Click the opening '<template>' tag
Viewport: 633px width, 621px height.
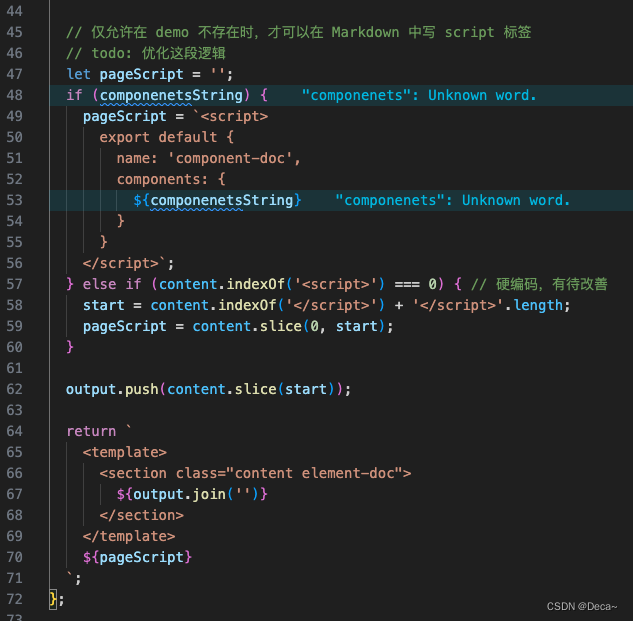pyautogui.click(x=125, y=452)
